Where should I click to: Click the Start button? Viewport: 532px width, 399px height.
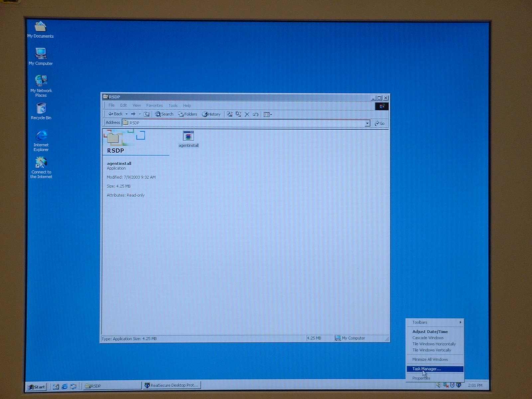pyautogui.click(x=37, y=387)
